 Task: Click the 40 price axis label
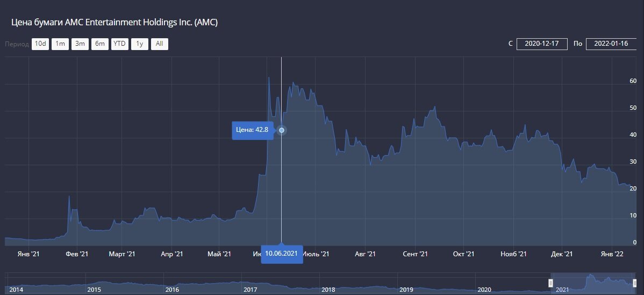pyautogui.click(x=633, y=135)
